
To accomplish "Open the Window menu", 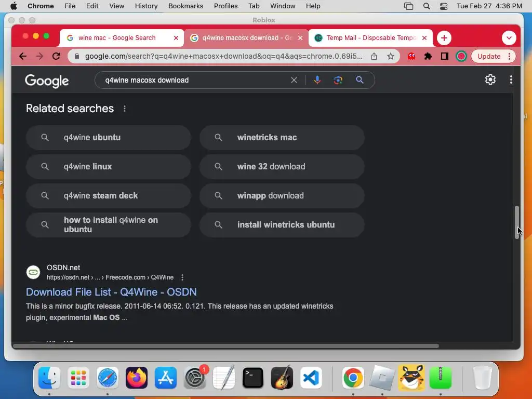I will pyautogui.click(x=283, y=6).
